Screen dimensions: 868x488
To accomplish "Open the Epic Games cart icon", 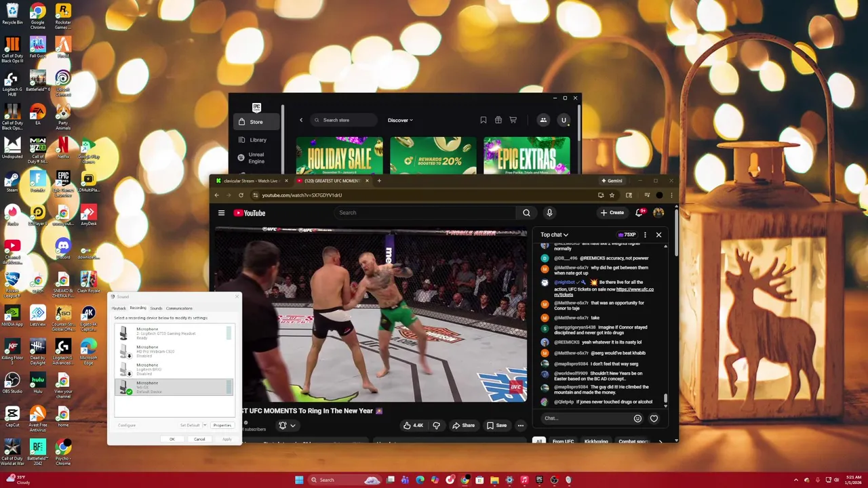I will coord(513,120).
